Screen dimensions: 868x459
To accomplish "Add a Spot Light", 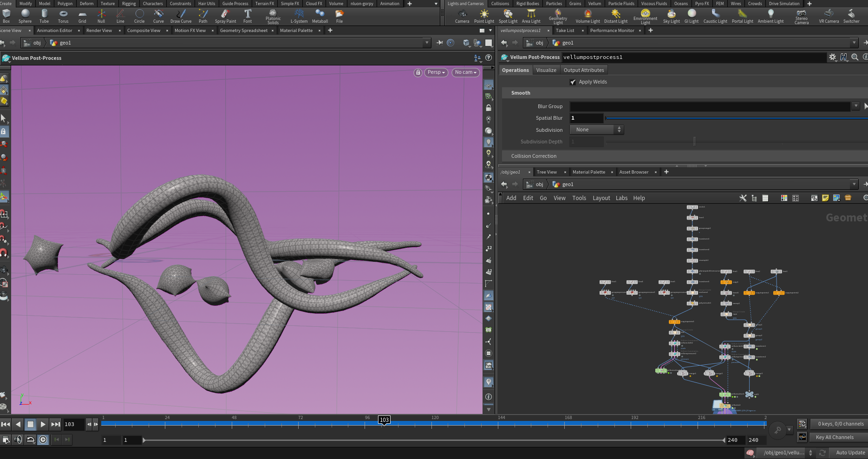I will 508,16.
